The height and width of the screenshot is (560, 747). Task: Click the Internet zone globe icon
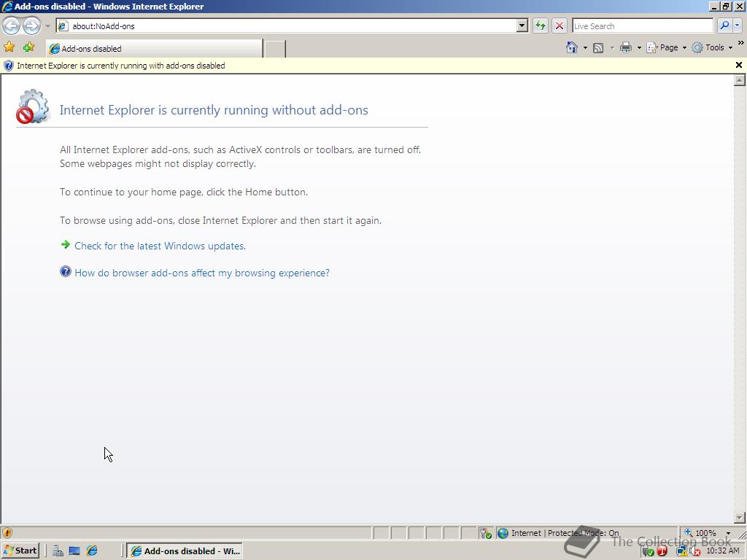pos(503,533)
